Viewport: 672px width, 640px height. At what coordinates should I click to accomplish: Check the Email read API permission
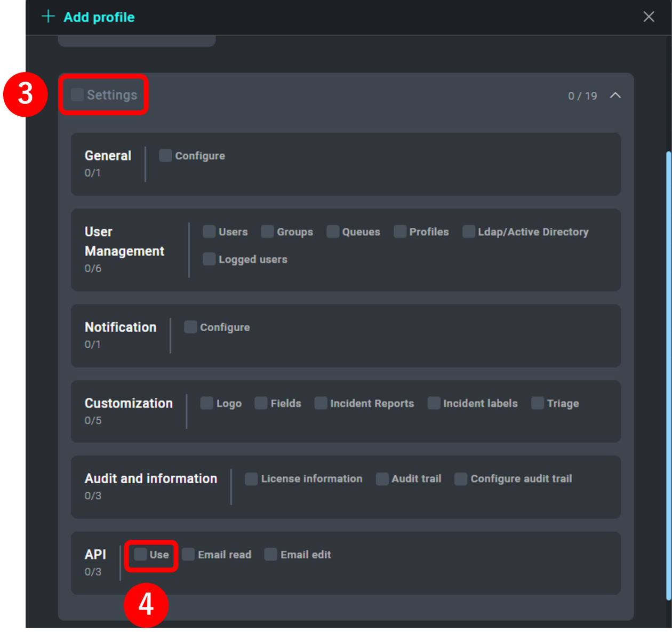pyautogui.click(x=188, y=554)
